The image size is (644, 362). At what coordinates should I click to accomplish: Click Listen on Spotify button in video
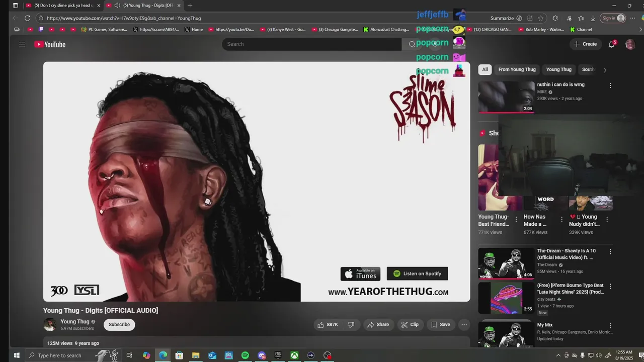pyautogui.click(x=417, y=274)
